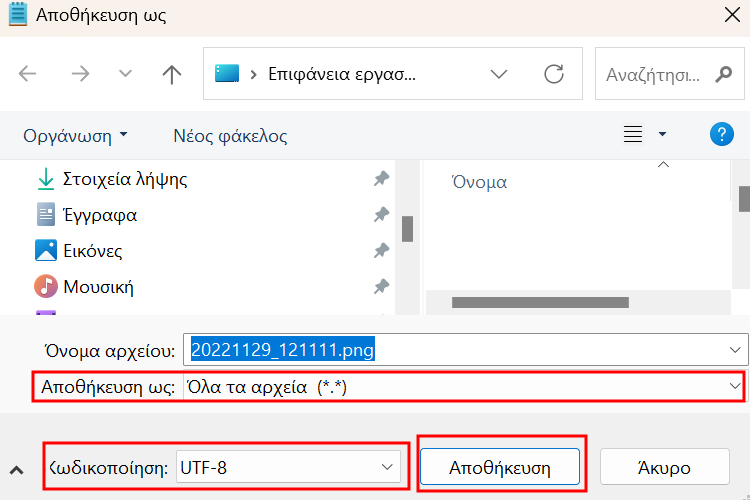Screen dimensions: 750x500
Task: Click the view layout list icon
Action: coord(633,134)
